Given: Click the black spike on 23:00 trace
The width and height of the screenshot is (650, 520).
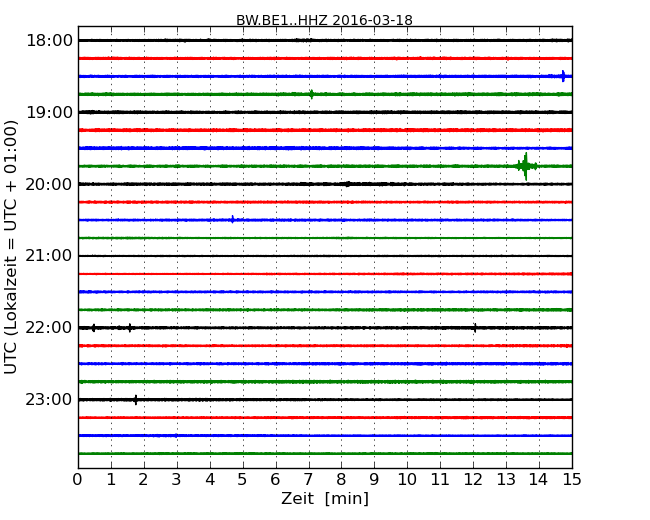Looking at the screenshot, I should tap(136, 400).
